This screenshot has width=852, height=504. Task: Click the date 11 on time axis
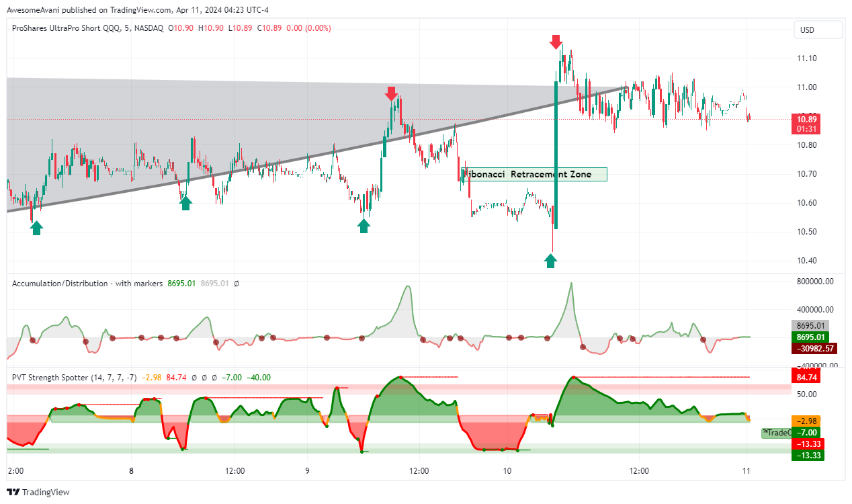(747, 471)
